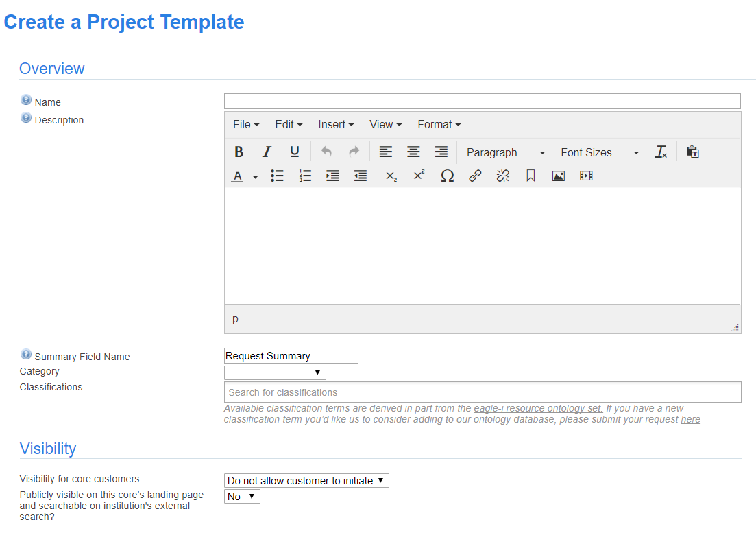Open the Format menu in the editor

pyautogui.click(x=439, y=124)
